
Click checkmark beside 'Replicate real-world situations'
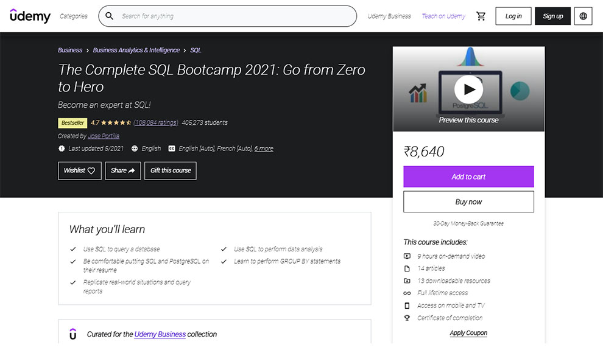(73, 282)
